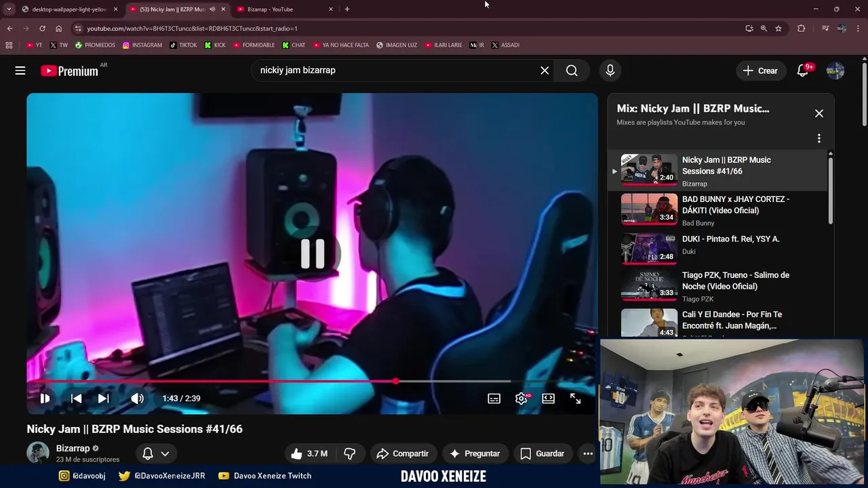The width and height of the screenshot is (868, 488).
Task: Mute audio on the Nicky Jam tab
Action: [212, 9]
